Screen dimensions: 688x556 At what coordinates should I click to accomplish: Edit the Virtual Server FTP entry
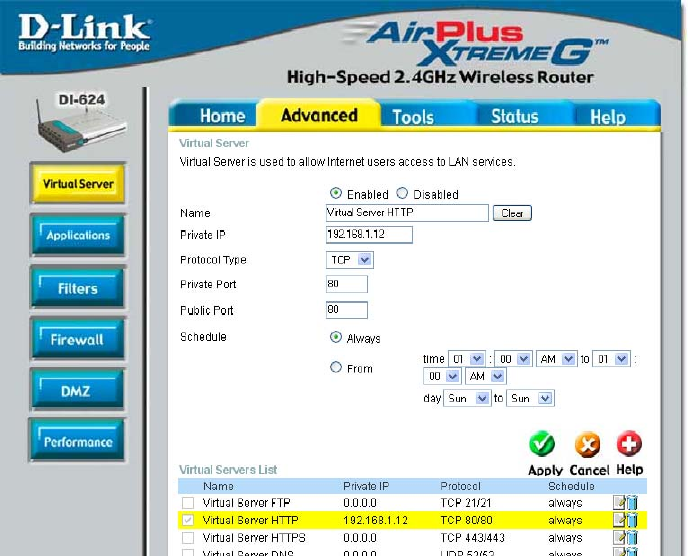click(619, 502)
